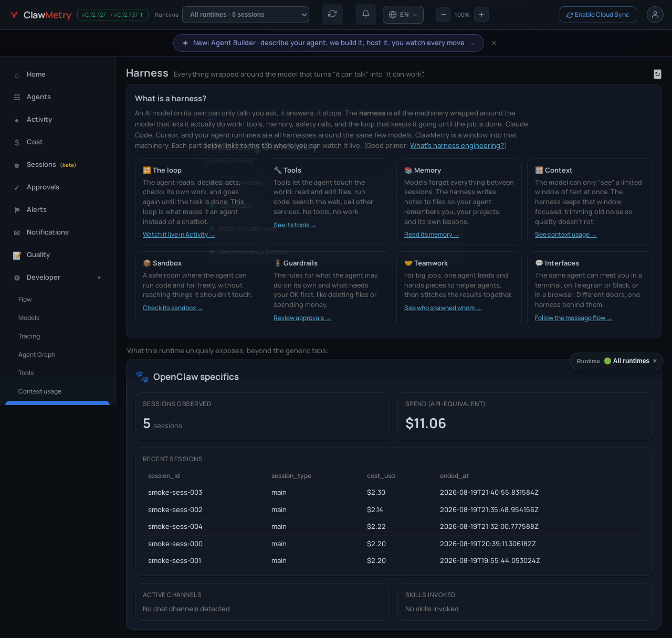This screenshot has height=638, width=672.
Task: Click the paw icon beside OpenClaw specifics
Action: click(142, 377)
